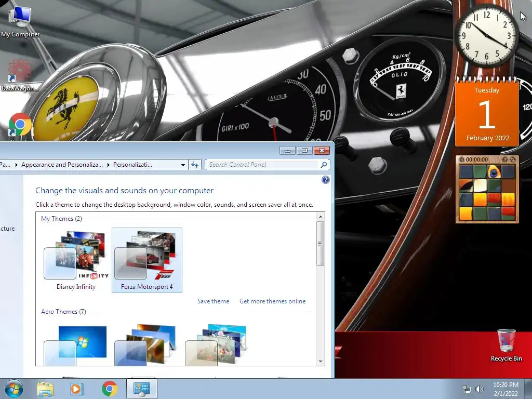Open the My Computer desktop icon
Viewport: 532px width, 399px height.
point(20,20)
